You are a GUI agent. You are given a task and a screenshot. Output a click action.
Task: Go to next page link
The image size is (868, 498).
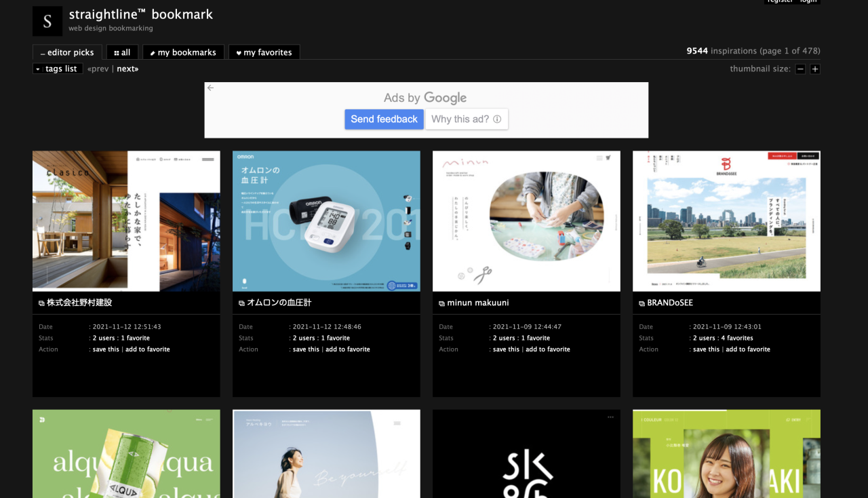[127, 69]
